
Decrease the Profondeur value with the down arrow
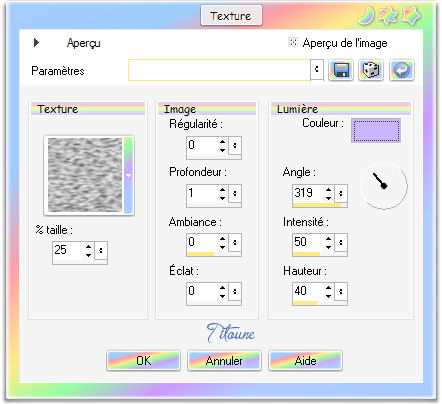click(x=222, y=198)
